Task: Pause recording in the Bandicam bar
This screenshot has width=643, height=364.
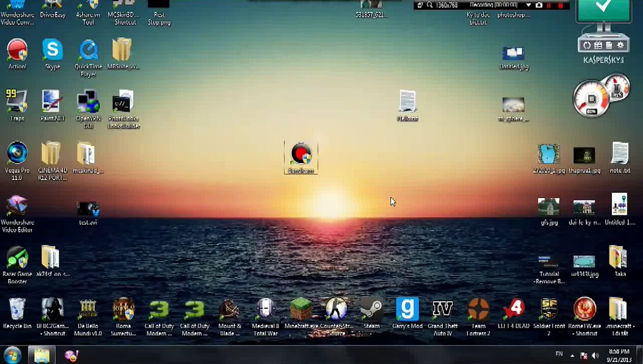Action: click(x=549, y=5)
